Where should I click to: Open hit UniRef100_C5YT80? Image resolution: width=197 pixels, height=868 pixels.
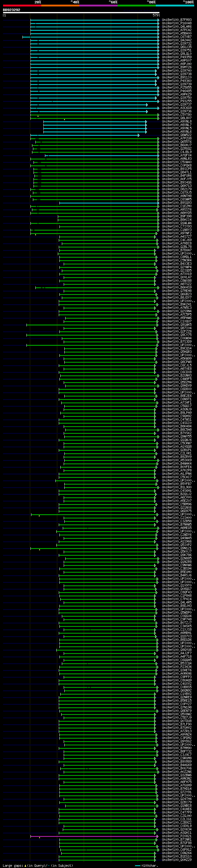tap(177, 115)
